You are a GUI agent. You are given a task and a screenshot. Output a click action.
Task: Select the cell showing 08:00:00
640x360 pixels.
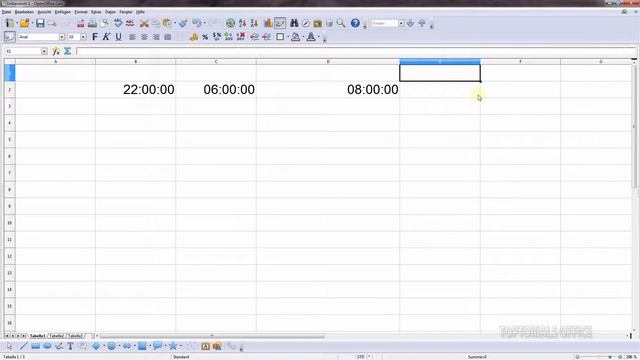click(328, 89)
